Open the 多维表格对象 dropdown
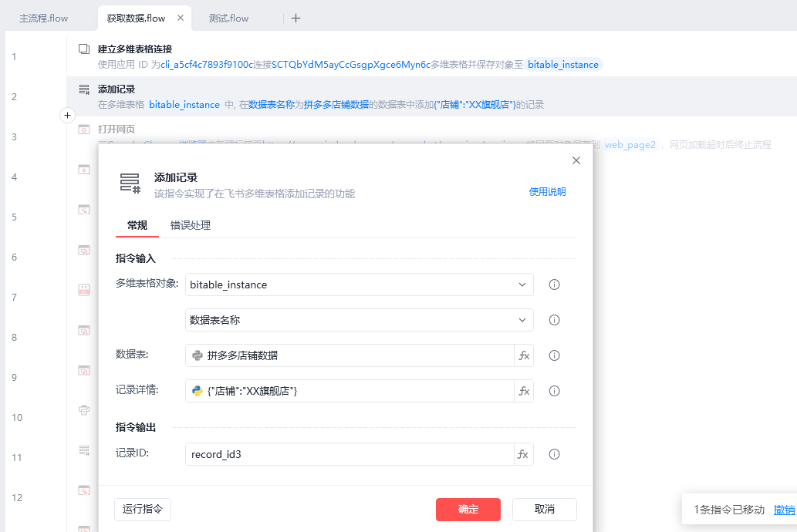The width and height of the screenshot is (797, 532). [360, 285]
